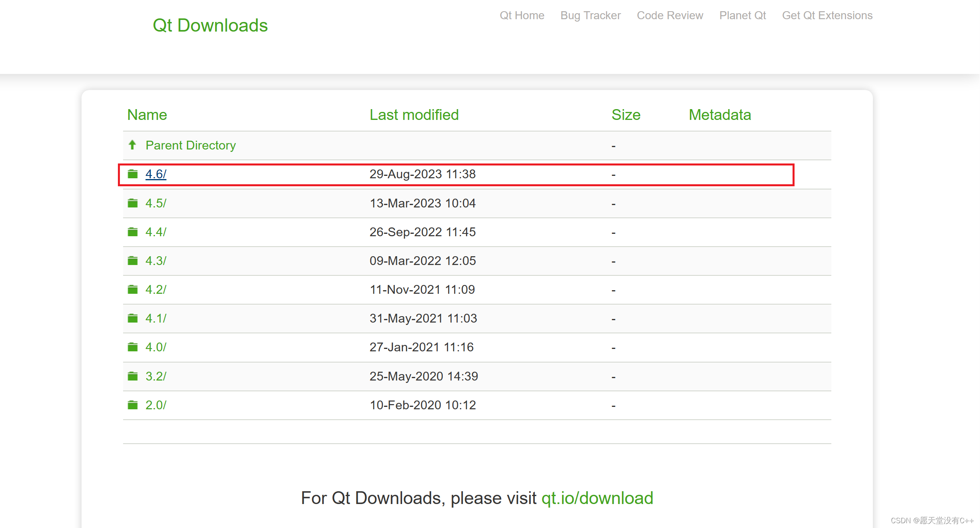Click the folder icon beside 2.0/
The width and height of the screenshot is (980, 528).
point(133,405)
